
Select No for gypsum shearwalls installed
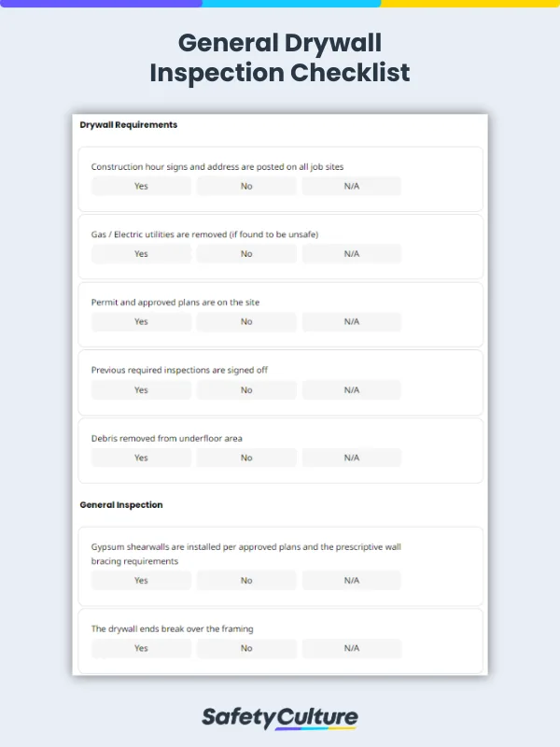click(246, 581)
